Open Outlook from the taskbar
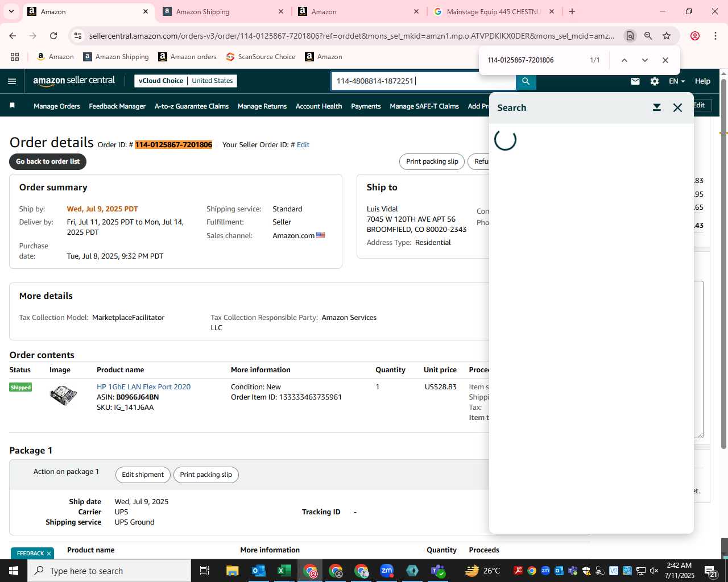The width and height of the screenshot is (728, 582). (x=259, y=571)
